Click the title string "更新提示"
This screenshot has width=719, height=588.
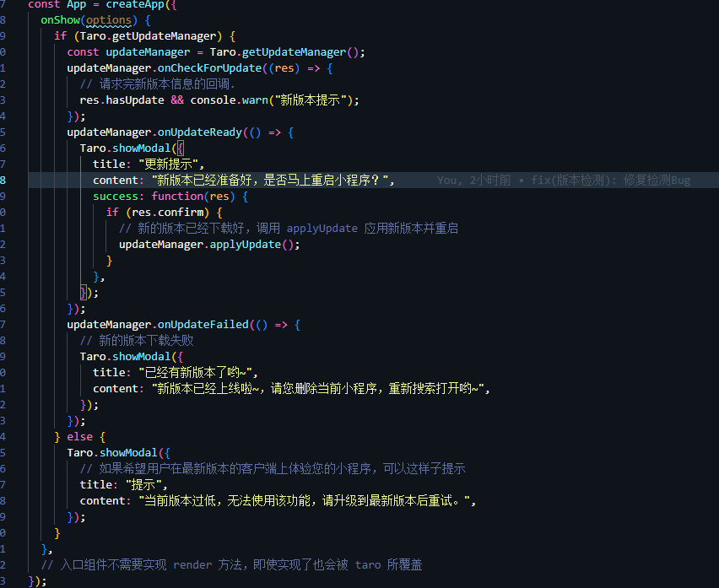[168, 164]
